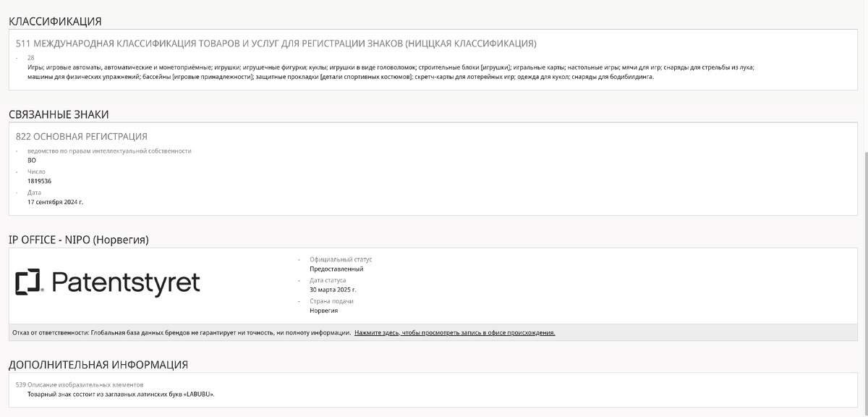Select registration number 1819536
The width and height of the screenshot is (868, 417).
point(39,181)
